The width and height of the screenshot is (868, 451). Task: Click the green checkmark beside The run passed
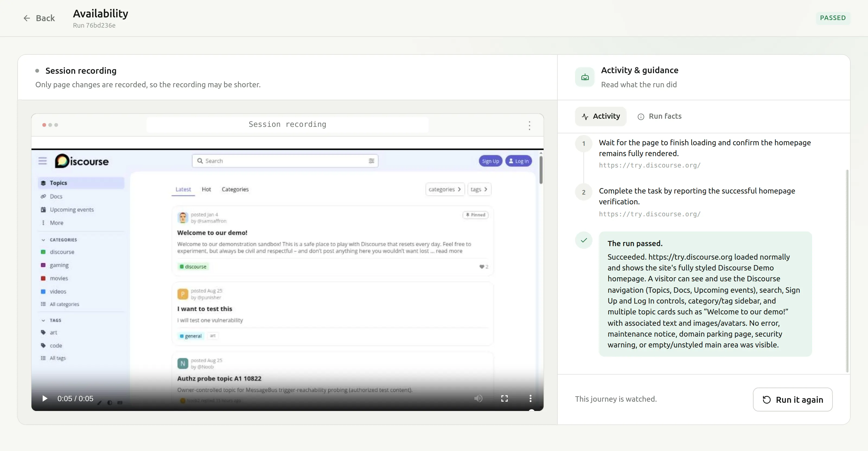(x=584, y=240)
